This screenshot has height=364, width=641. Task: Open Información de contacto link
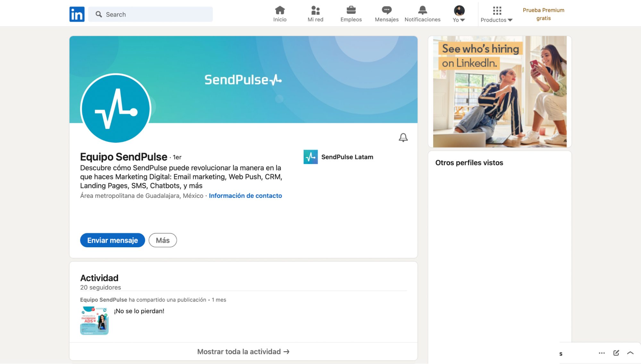[x=245, y=196]
